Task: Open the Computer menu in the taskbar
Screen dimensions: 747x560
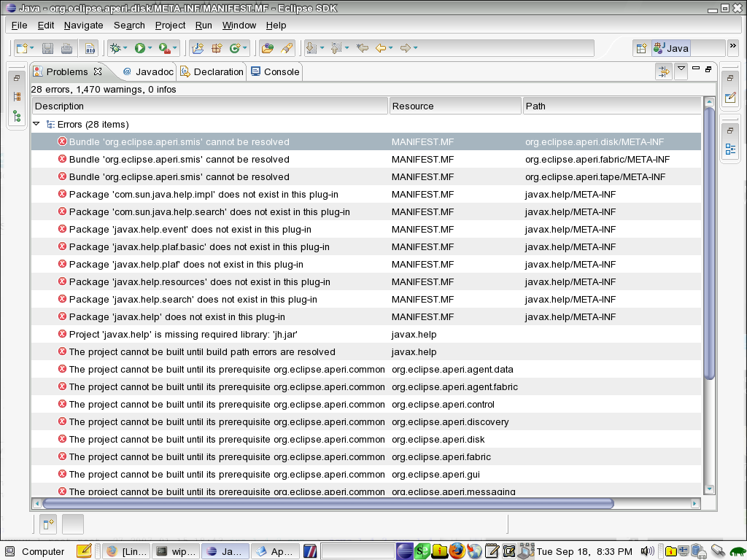Action: (34, 551)
